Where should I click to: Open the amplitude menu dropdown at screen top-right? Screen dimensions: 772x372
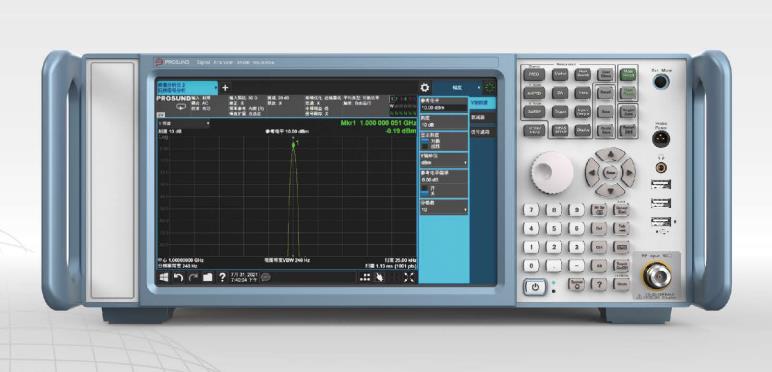point(457,88)
